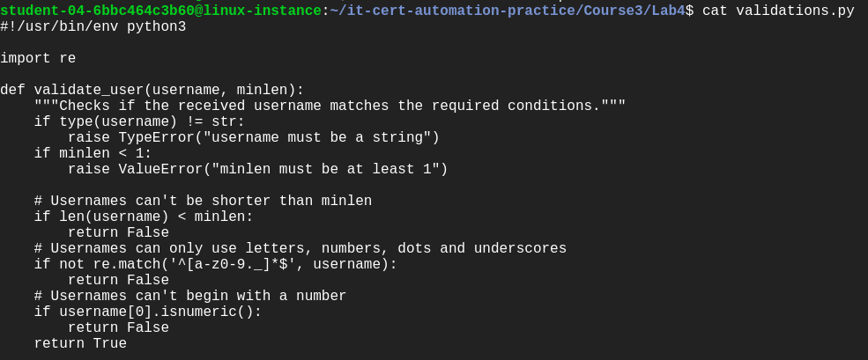
Task: Click the comment about letters, numbers, dots
Action: (300, 248)
